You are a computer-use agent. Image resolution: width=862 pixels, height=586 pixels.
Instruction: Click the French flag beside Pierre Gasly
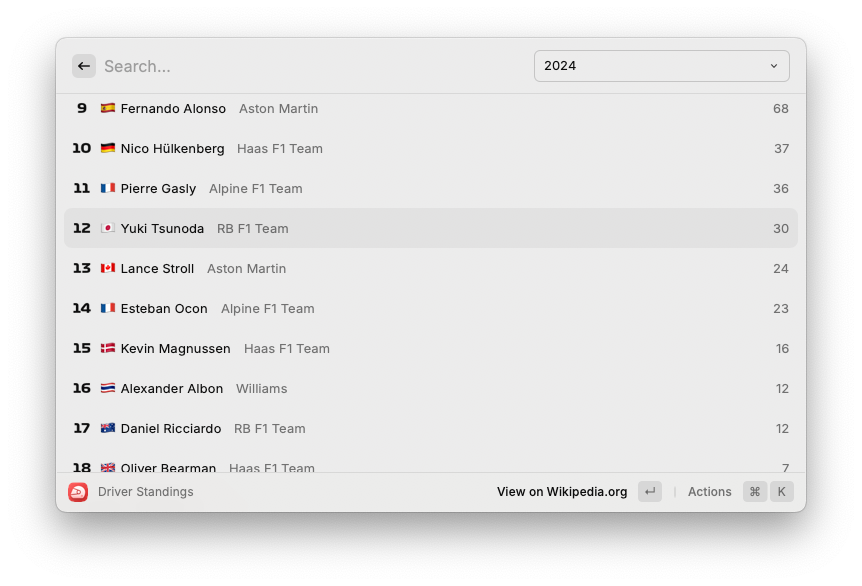point(108,188)
